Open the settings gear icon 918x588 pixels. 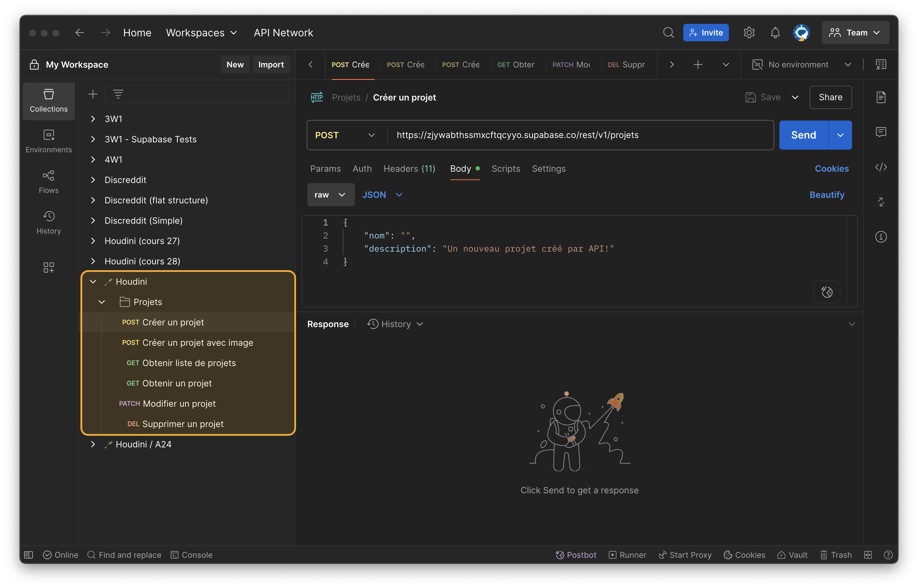[x=749, y=33]
